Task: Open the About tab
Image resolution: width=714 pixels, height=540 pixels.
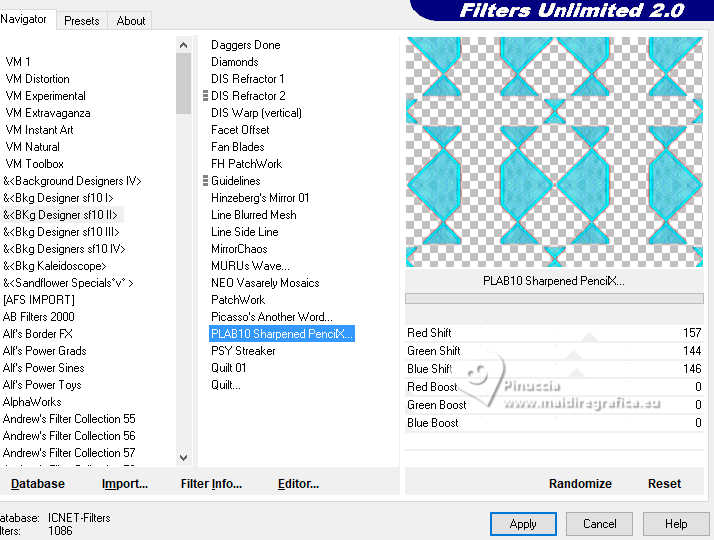Action: (131, 21)
